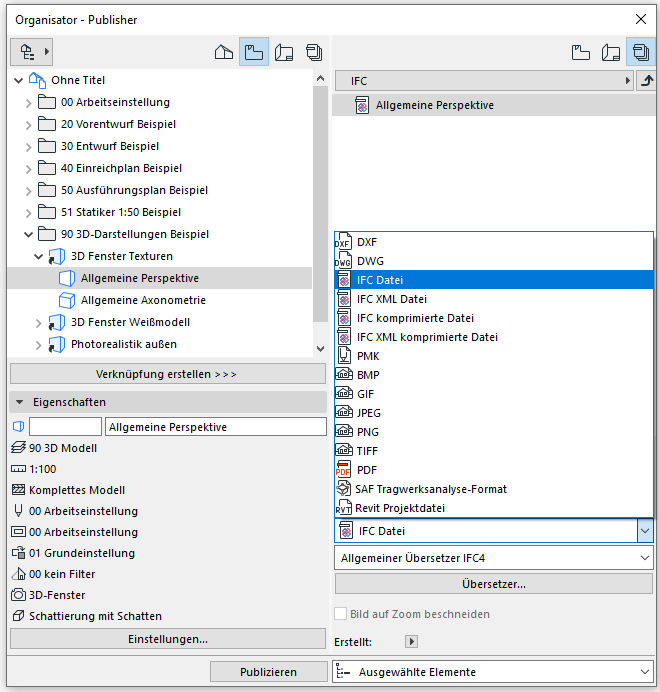660x692 pixels.
Task: Click Komplettes Modell structure display property
Action: [x=68, y=490]
